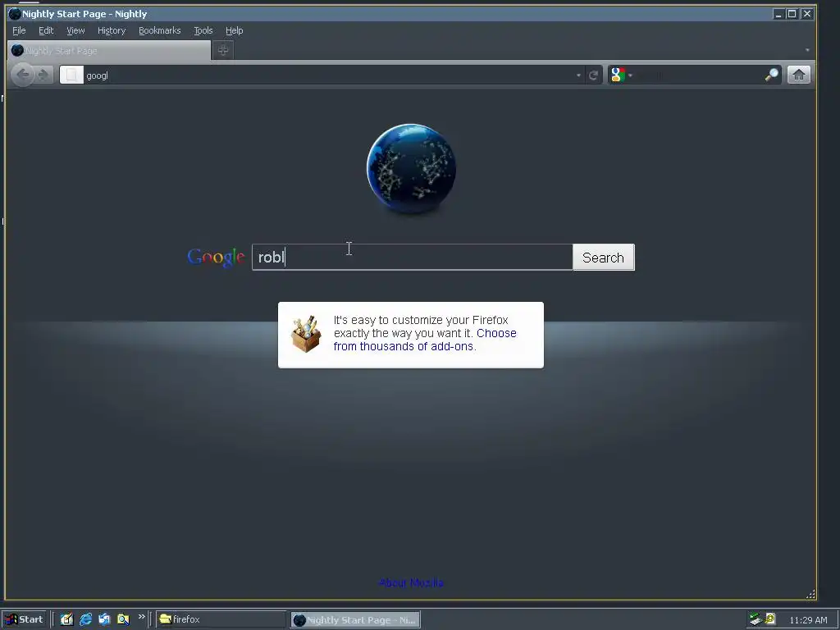Image resolution: width=840 pixels, height=630 pixels.
Task: Reload the page with the refresh icon
Action: (x=593, y=75)
